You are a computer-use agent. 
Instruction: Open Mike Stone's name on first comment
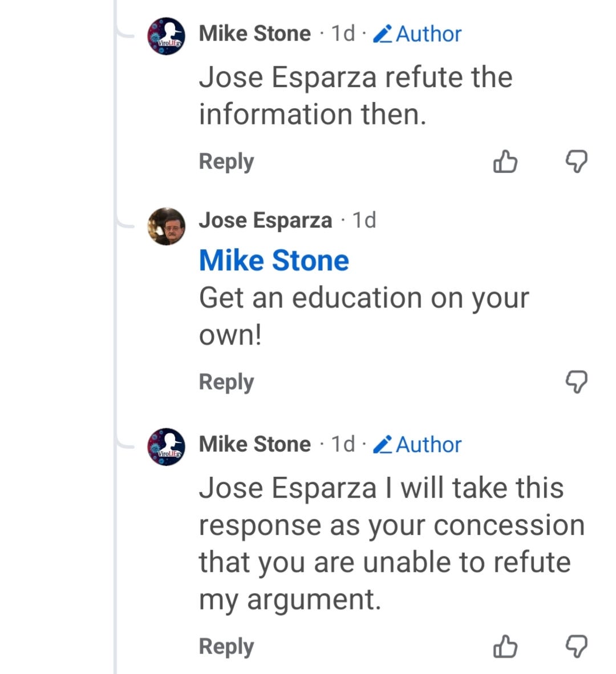254,34
